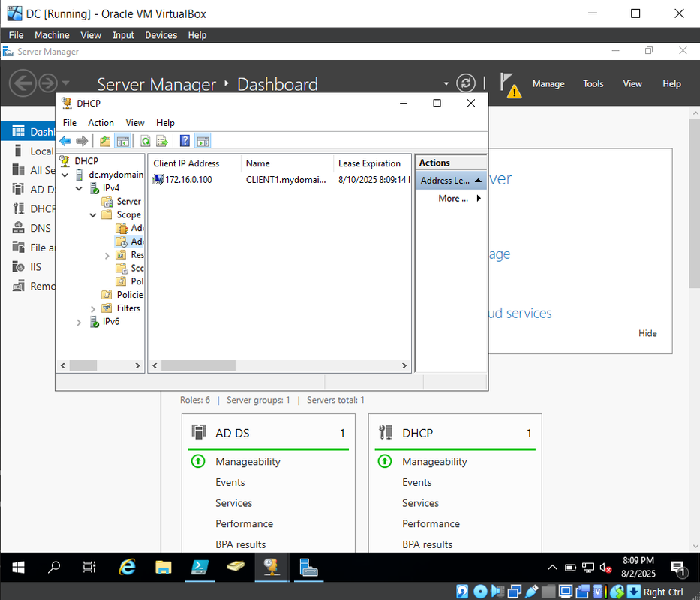Click the muted speaker tray icon
Image resolution: width=700 pixels, height=600 pixels.
point(605,568)
